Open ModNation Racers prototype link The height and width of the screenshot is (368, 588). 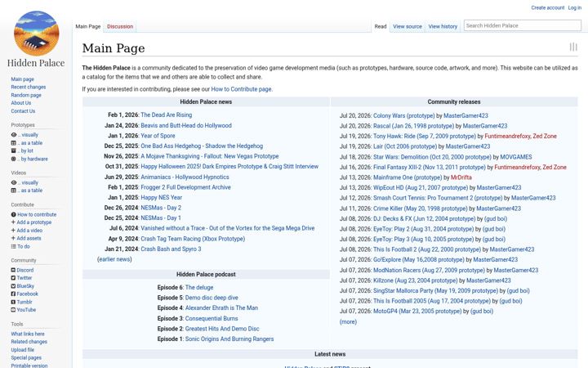[429, 270]
